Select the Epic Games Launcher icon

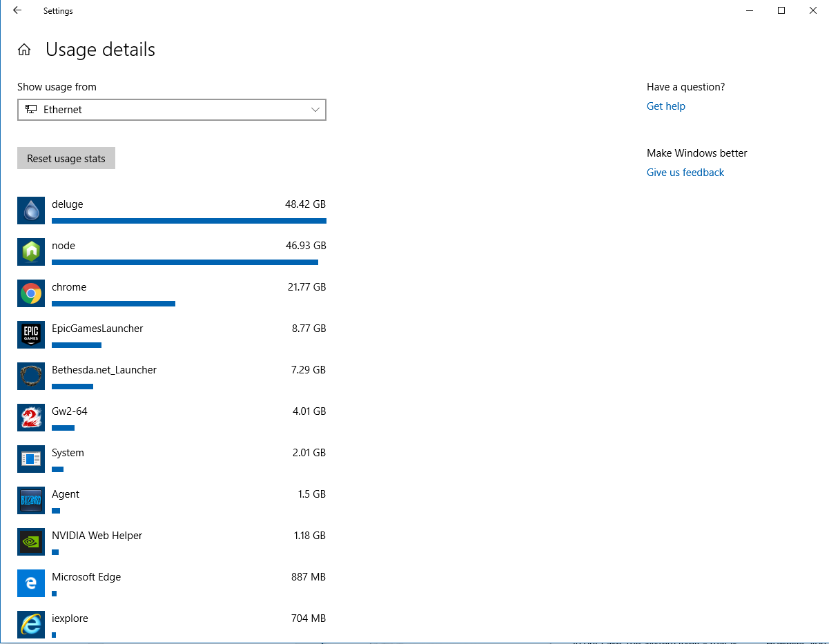[31, 335]
